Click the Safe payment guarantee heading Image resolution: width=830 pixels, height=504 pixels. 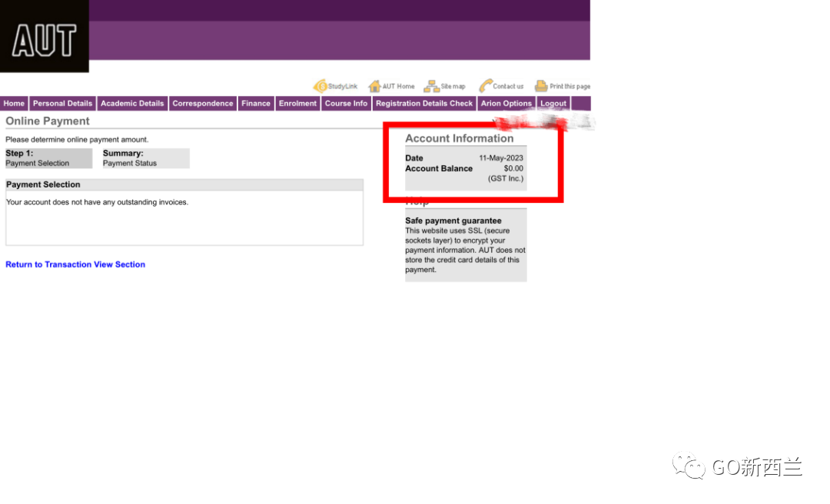tap(453, 220)
